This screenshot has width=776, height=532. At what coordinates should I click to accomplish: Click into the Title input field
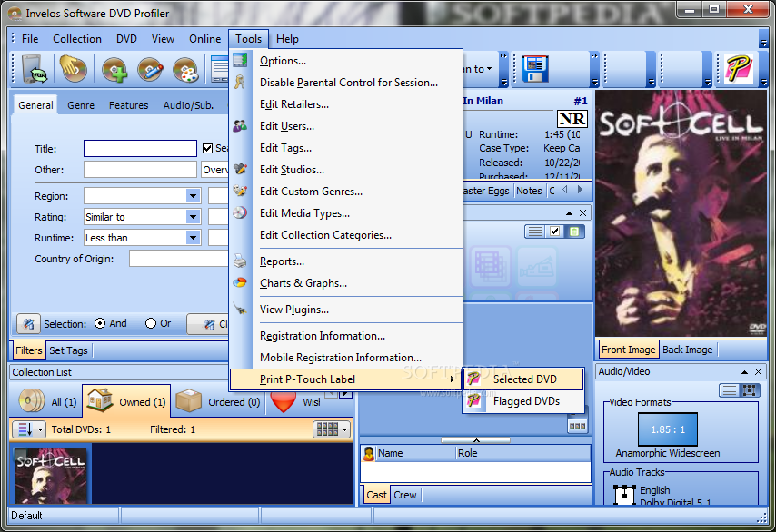[140, 148]
